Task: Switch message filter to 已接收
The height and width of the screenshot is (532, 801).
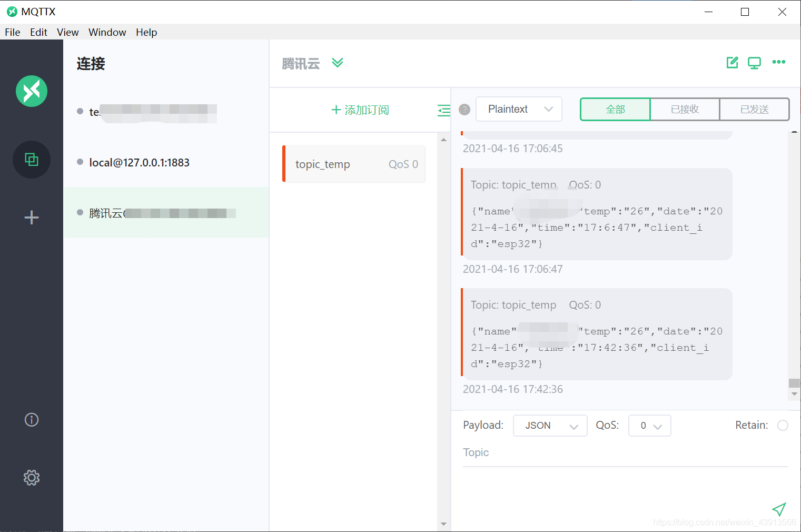Action: pyautogui.click(x=685, y=109)
